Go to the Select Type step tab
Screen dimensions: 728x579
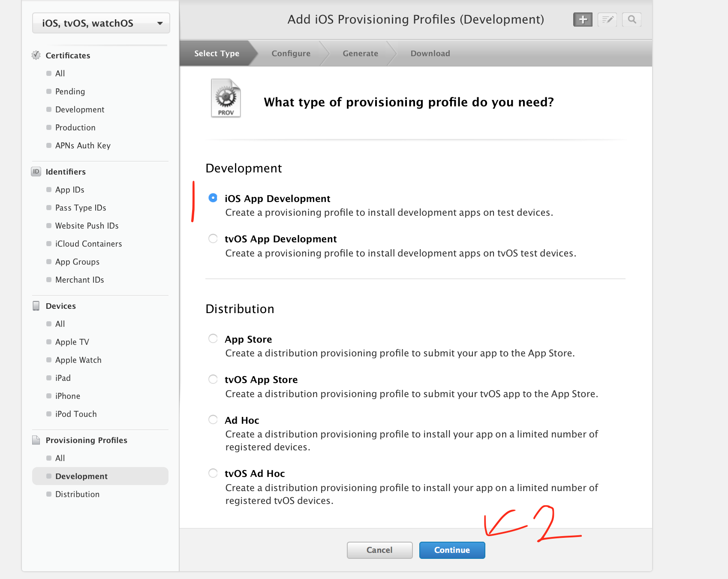[217, 53]
